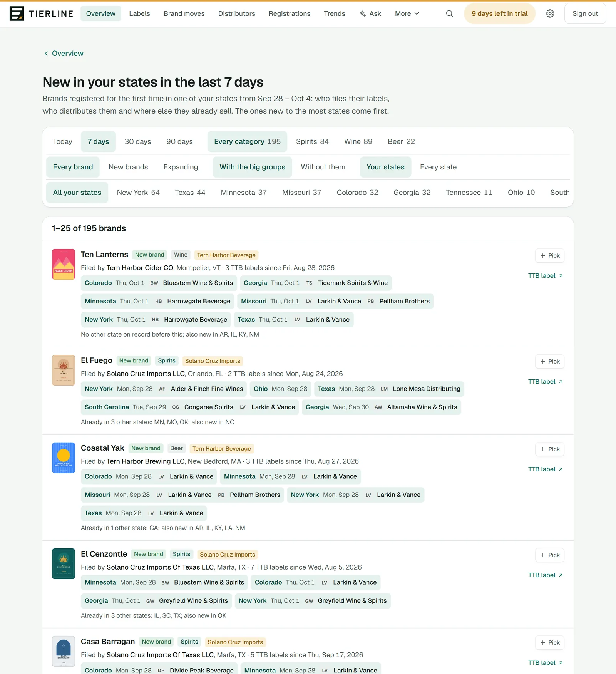The height and width of the screenshot is (674, 616).
Task: Choose Without them filter
Action: coord(323,167)
